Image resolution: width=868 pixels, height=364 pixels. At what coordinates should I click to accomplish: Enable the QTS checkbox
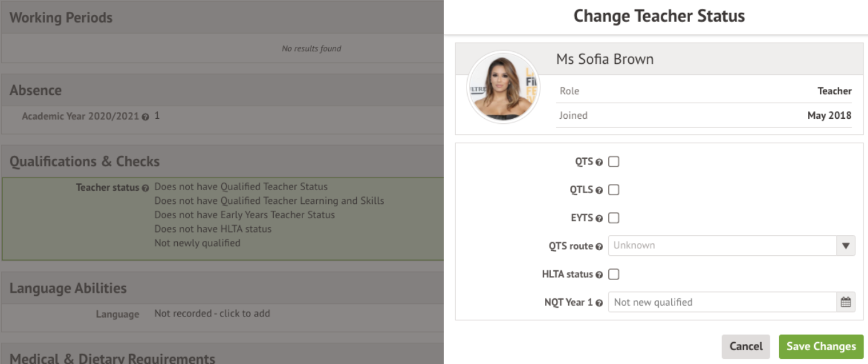coord(614,162)
